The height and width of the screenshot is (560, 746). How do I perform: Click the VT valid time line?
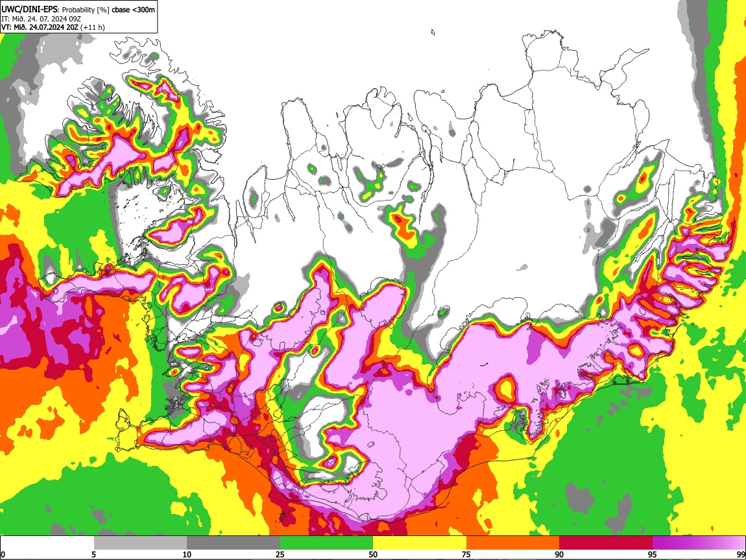tap(53, 27)
